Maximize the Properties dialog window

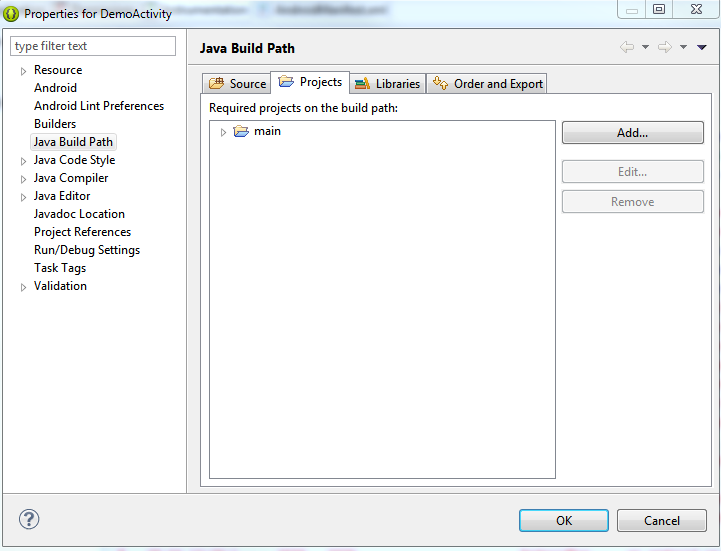(x=659, y=9)
